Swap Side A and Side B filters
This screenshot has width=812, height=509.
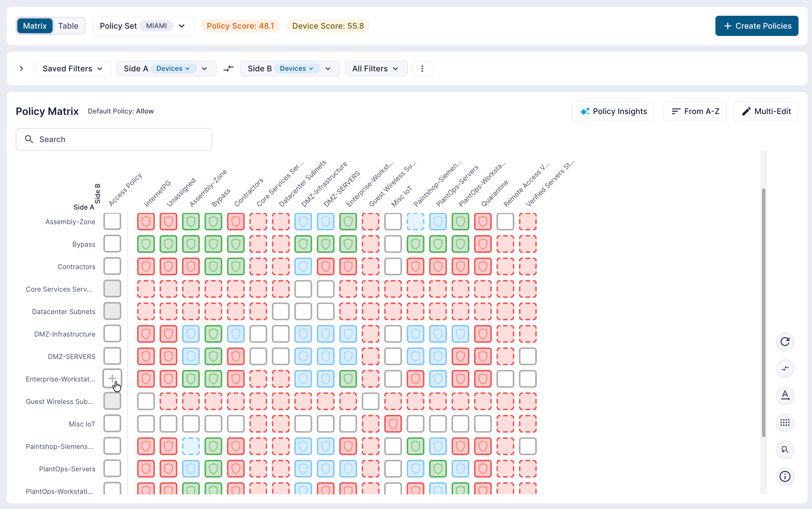(229, 69)
